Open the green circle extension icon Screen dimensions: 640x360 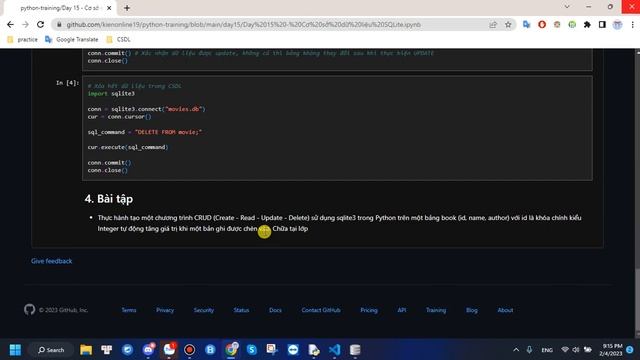coord(572,24)
